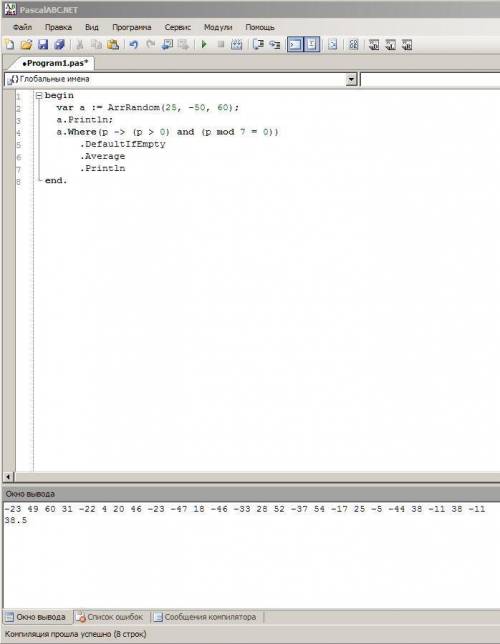The image size is (500, 644).
Task: Click the horizontal scrollbar left arrow
Action: coord(8,477)
